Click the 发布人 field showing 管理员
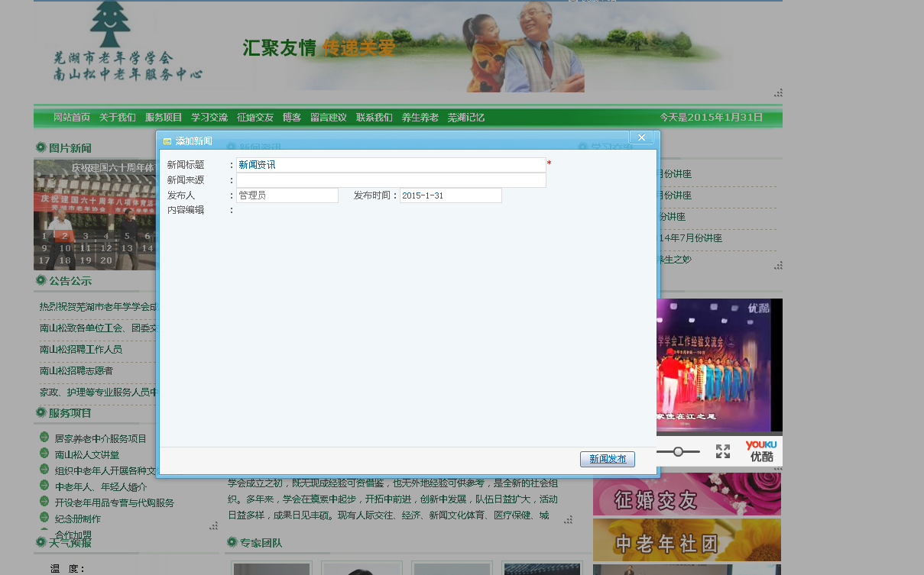The width and height of the screenshot is (924, 575). coord(287,195)
